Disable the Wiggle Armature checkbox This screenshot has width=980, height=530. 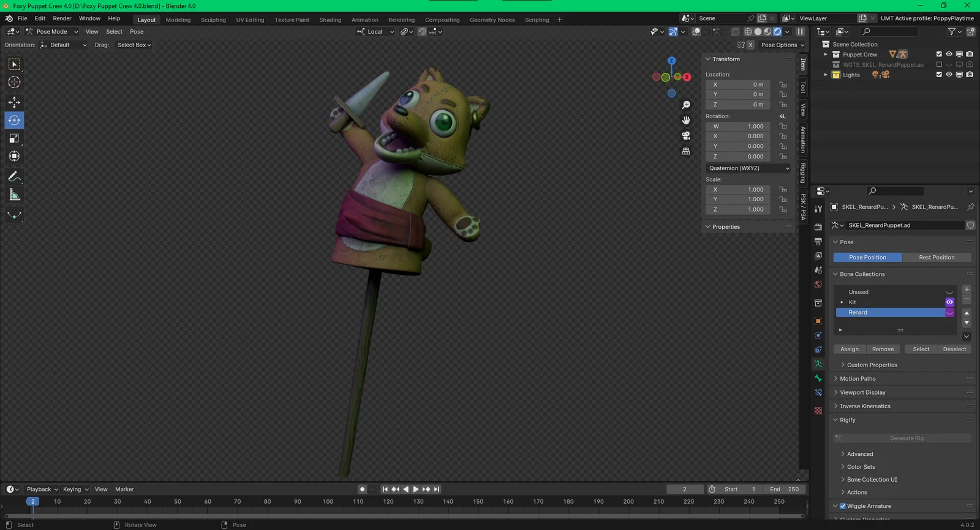tap(843, 506)
